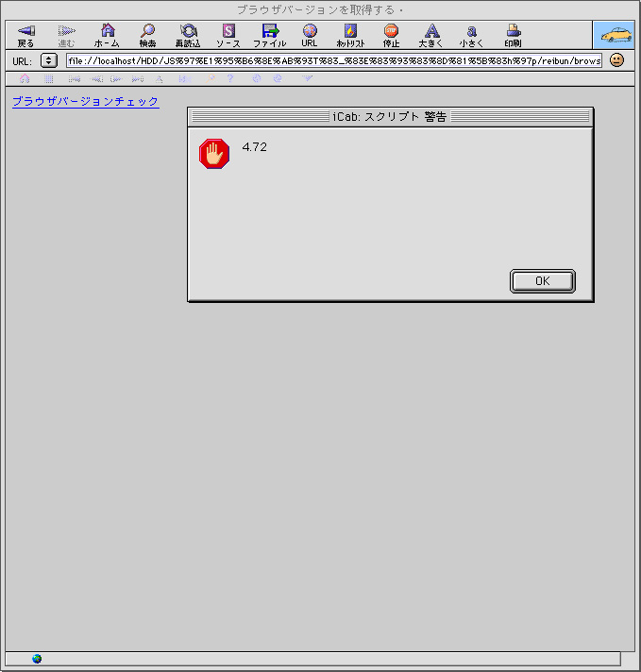Click the globe icon in status bar
Image resolution: width=641 pixels, height=672 pixels.
pyautogui.click(x=37, y=658)
